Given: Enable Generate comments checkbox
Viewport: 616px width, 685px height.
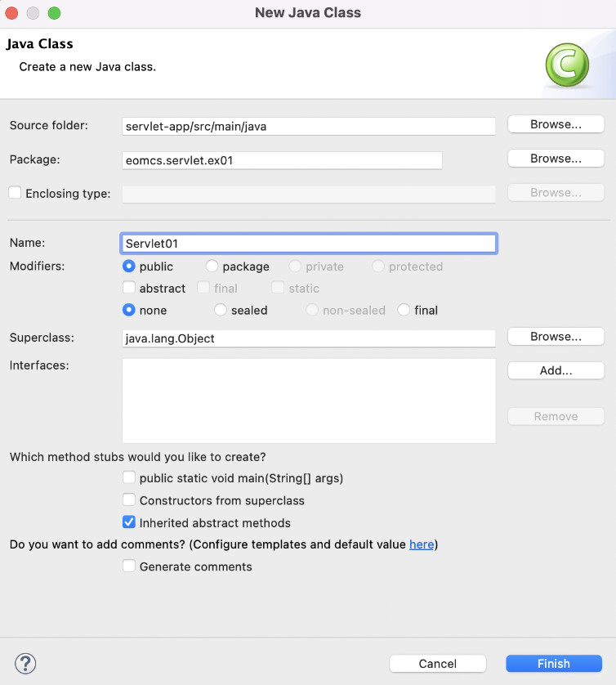Looking at the screenshot, I should 129,566.
